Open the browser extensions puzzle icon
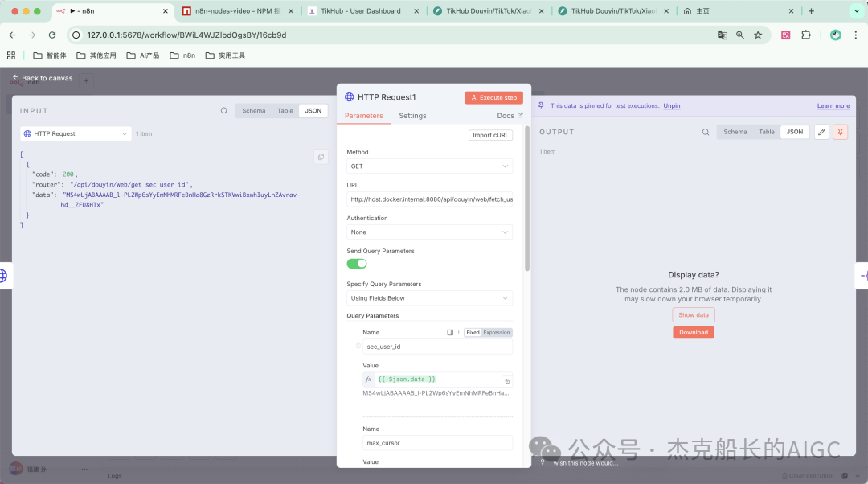 [806, 35]
